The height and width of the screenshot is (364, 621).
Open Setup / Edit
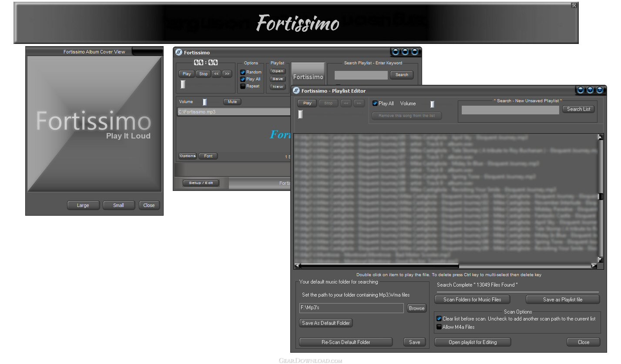(x=201, y=183)
